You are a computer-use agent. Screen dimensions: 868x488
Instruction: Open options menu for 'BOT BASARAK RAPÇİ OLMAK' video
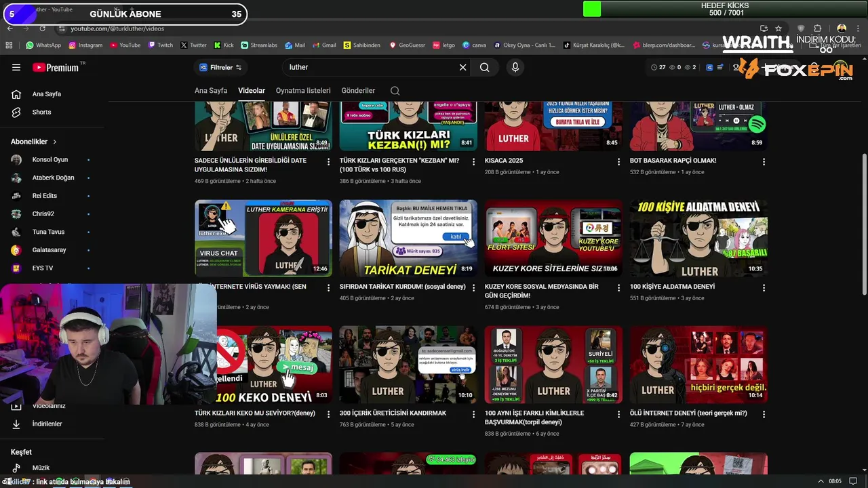click(x=764, y=162)
